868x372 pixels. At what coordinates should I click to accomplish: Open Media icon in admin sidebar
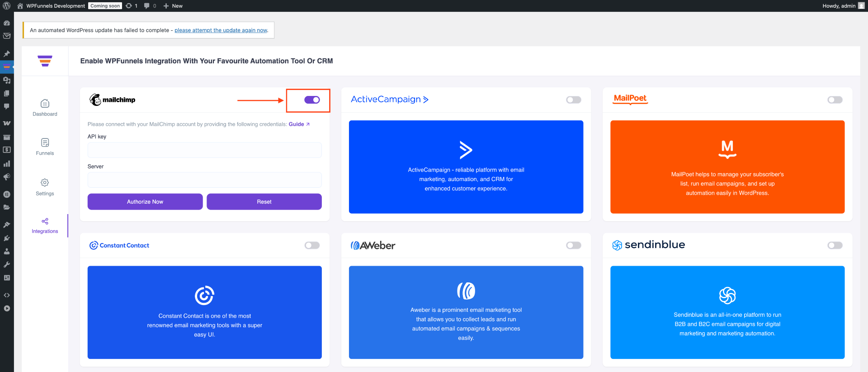(x=7, y=80)
